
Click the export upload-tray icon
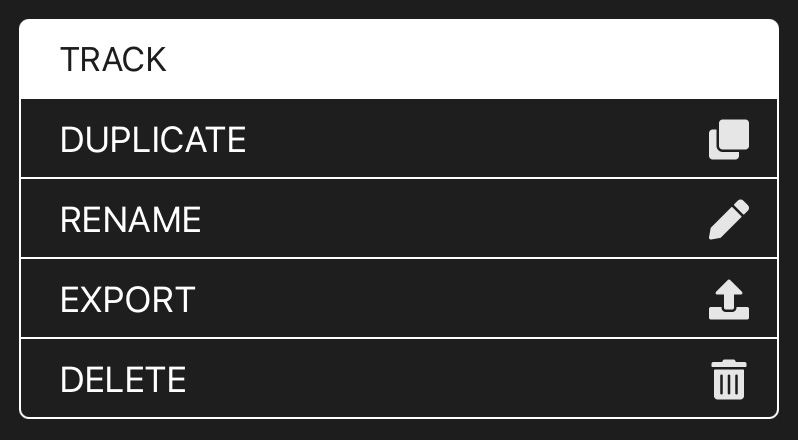coord(729,299)
